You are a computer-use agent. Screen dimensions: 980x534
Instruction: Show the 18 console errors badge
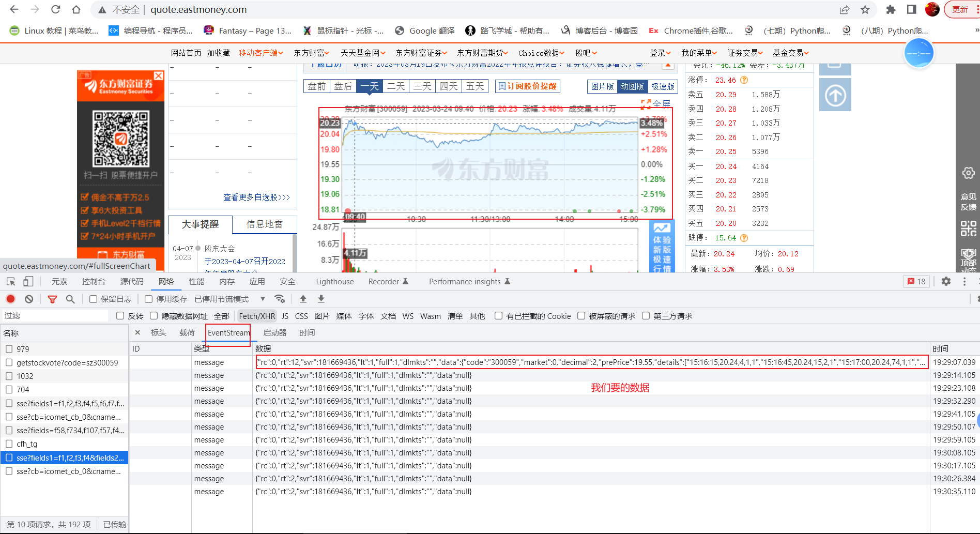pos(916,281)
